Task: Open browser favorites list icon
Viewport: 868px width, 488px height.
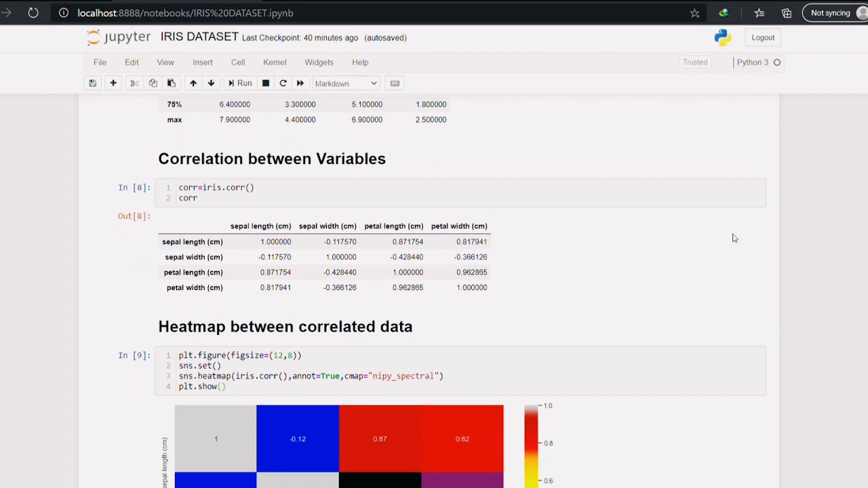Action: click(759, 13)
